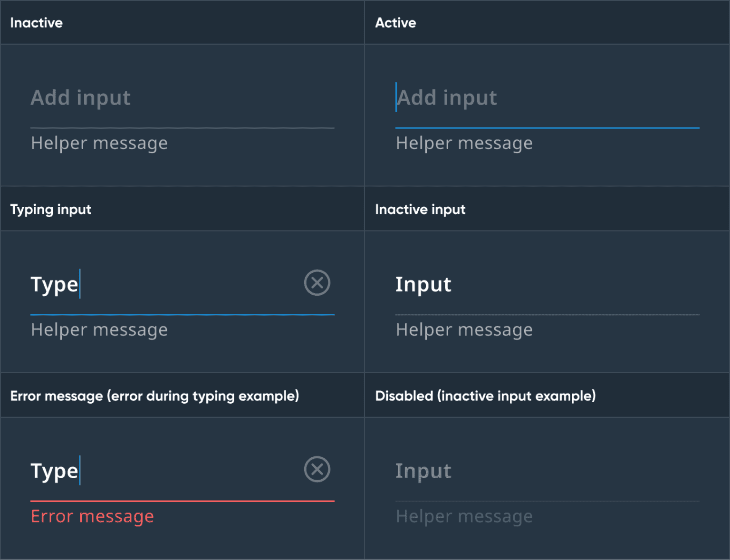730x560 pixels.
Task: Click the 'Disabled (inactive input example)' header
Action: 485,396
